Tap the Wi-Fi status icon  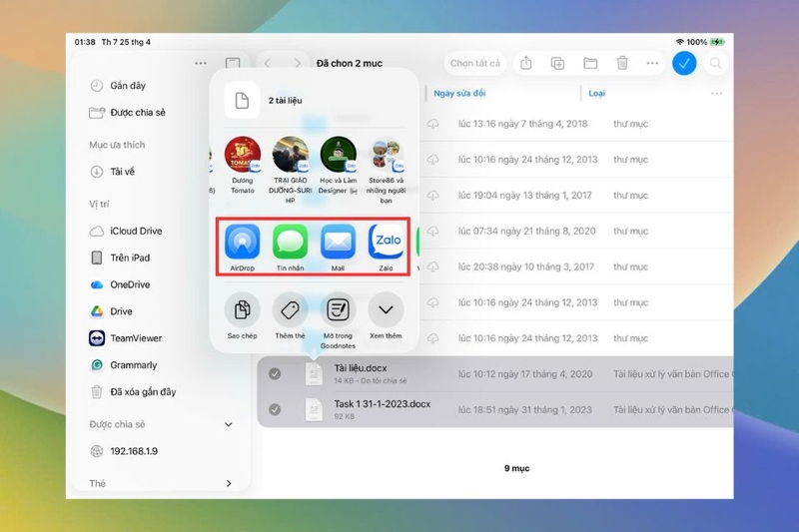click(679, 42)
